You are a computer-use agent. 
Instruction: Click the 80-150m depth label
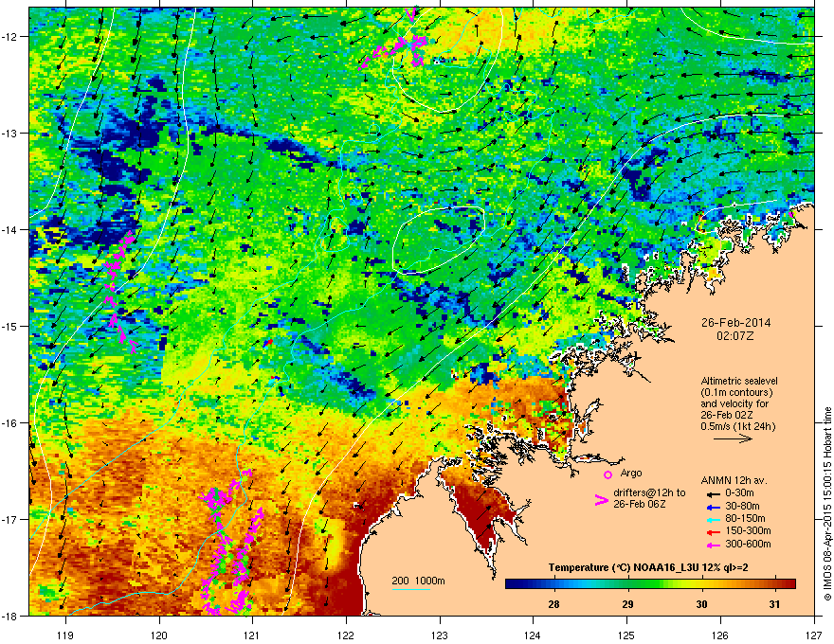(745, 519)
